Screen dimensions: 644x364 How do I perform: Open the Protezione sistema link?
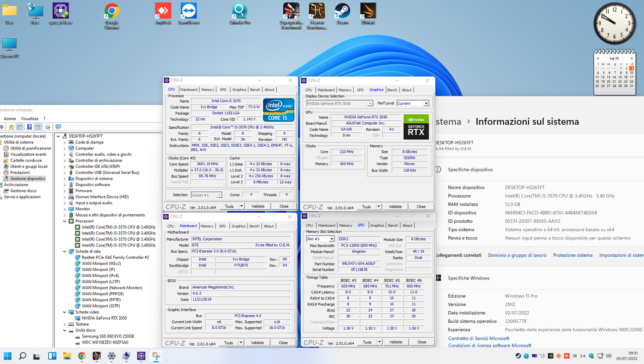click(573, 255)
